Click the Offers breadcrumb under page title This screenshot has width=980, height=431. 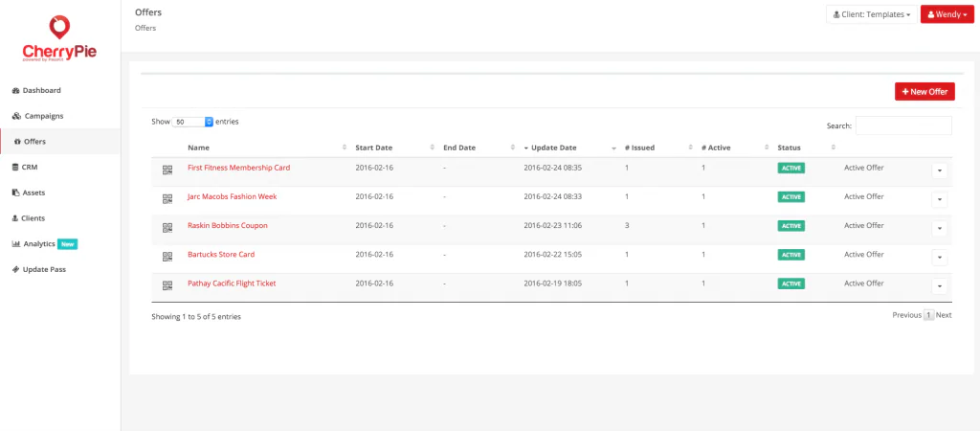point(145,28)
